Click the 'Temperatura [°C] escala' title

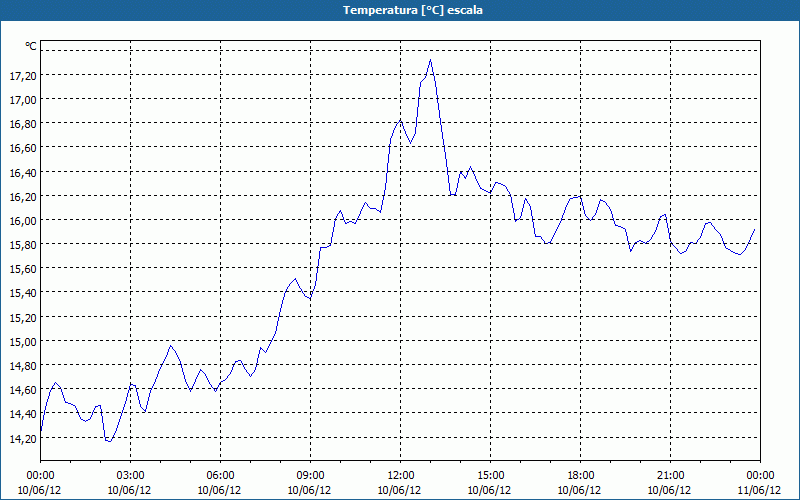413,10
